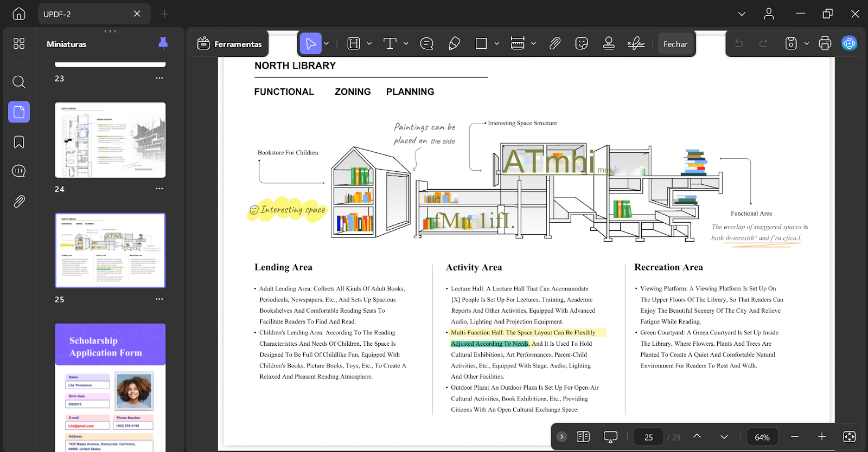868x452 pixels.
Task: Click the print icon
Action: pyautogui.click(x=825, y=43)
